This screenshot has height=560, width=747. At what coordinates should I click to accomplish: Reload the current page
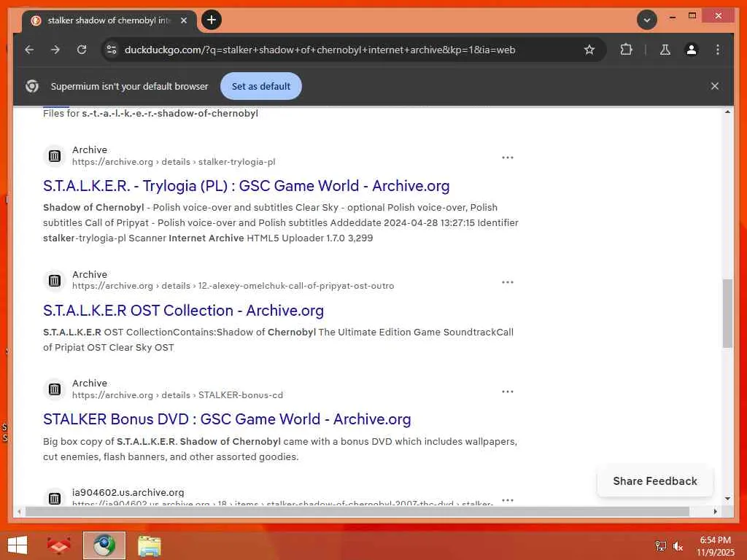click(82, 50)
